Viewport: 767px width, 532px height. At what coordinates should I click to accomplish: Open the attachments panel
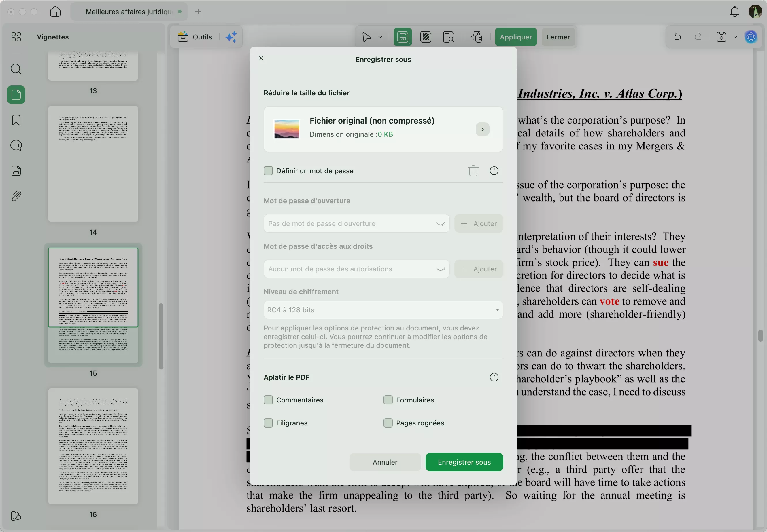point(16,196)
